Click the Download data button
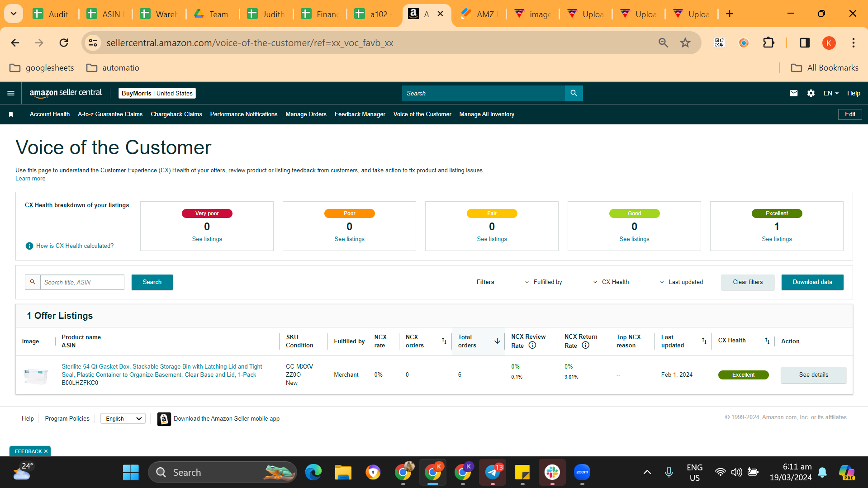 812,282
